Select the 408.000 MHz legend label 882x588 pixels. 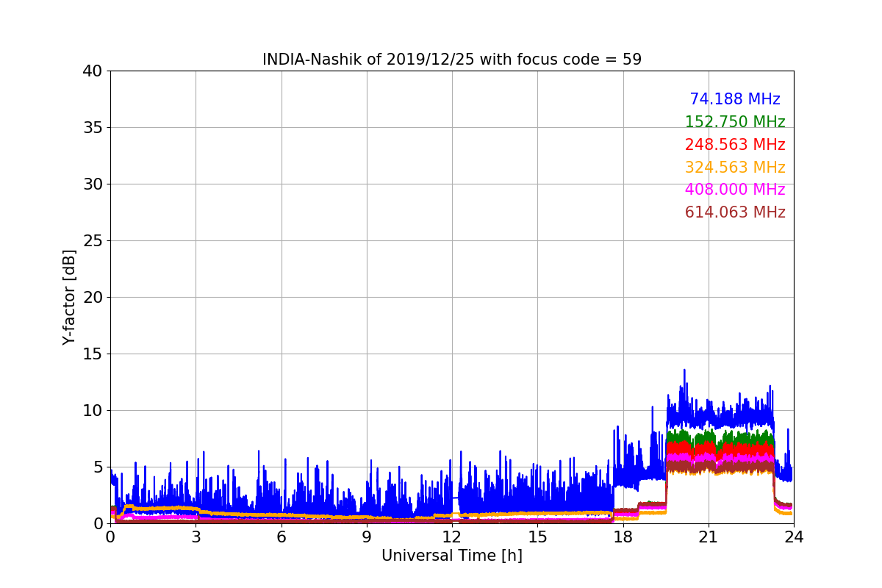click(x=735, y=190)
